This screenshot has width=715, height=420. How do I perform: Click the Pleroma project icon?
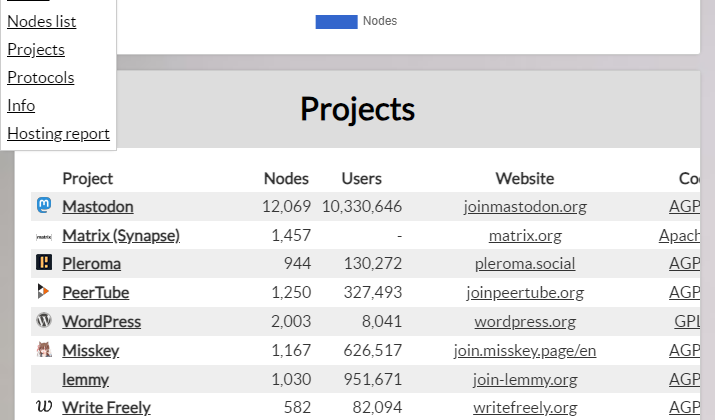pos(44,262)
